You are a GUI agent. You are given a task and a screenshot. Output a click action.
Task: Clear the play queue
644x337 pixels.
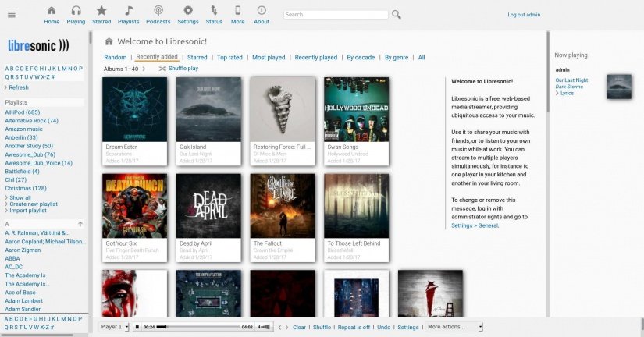click(299, 327)
